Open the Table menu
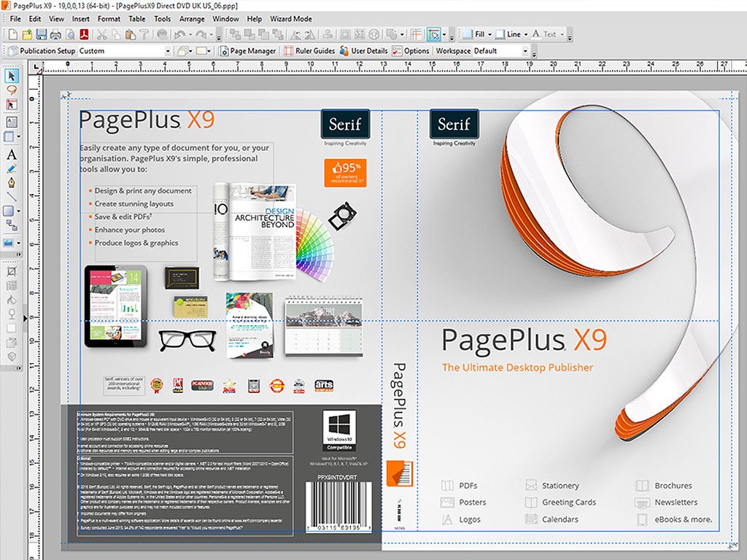The width and height of the screenshot is (747, 560). pyautogui.click(x=136, y=18)
